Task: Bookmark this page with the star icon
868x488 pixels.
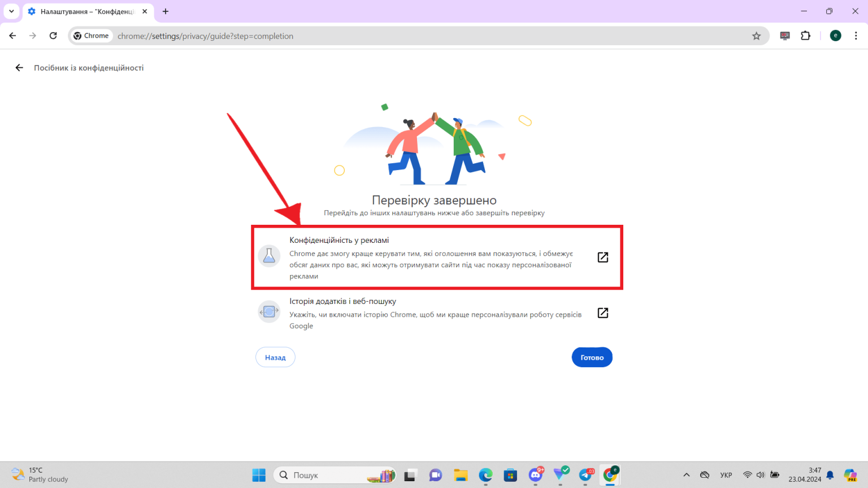Action: click(x=757, y=35)
